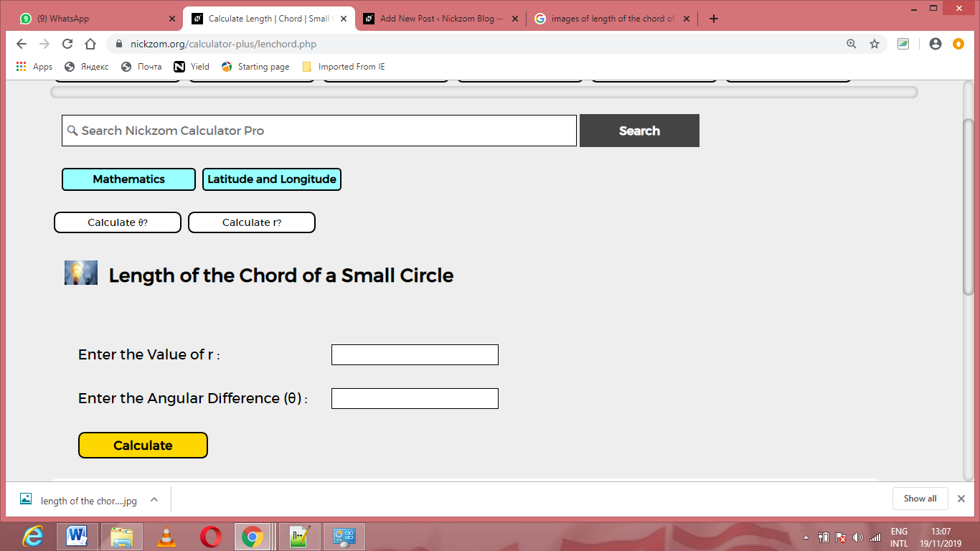This screenshot has height=551, width=980.
Task: Click the dark Search button
Action: [x=639, y=131]
